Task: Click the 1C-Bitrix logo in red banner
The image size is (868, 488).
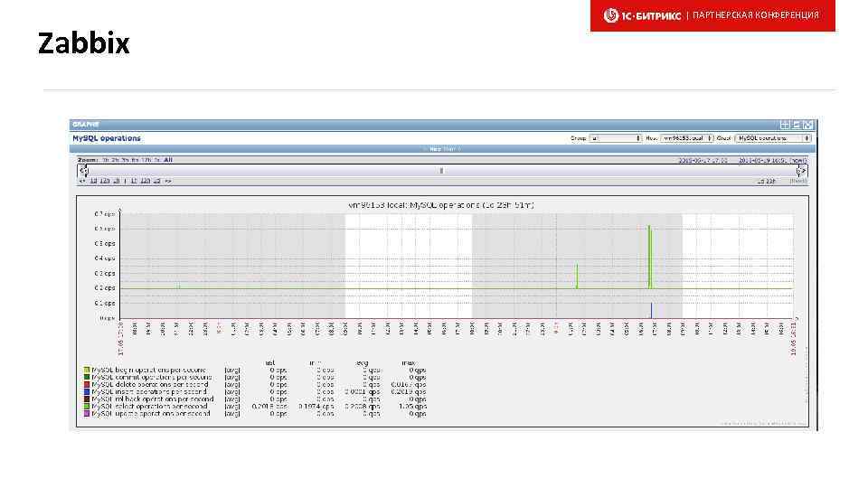Action: (x=642, y=15)
